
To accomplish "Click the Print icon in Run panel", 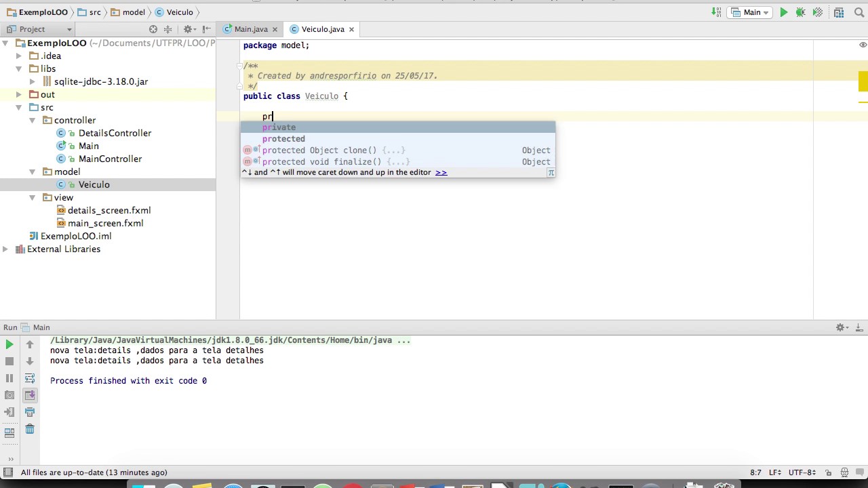I will coord(30,412).
